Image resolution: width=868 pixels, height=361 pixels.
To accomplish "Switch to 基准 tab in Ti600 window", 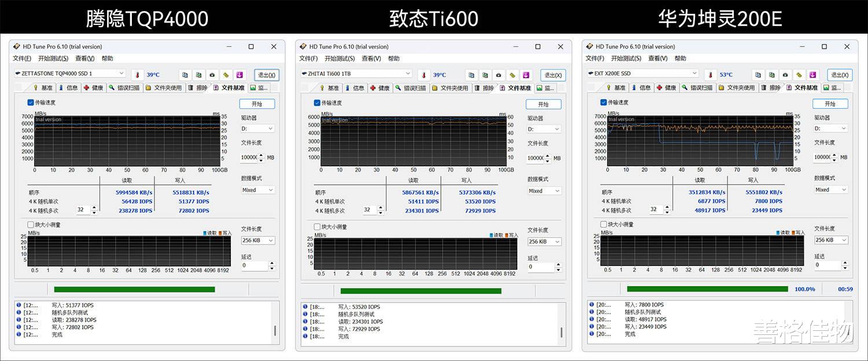I will click(329, 88).
